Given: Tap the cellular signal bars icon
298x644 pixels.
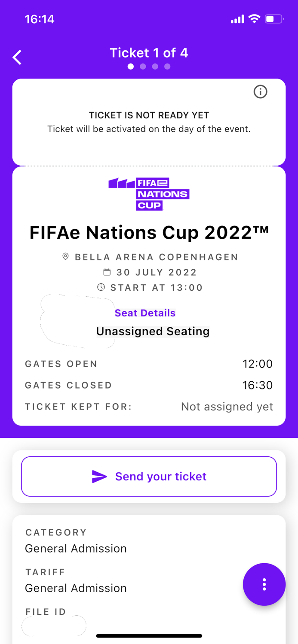Looking at the screenshot, I should point(237,19).
